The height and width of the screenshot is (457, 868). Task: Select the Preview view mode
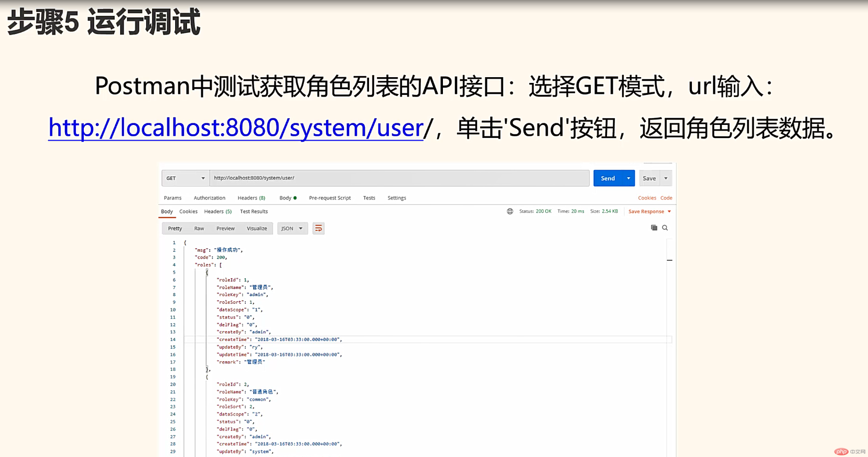point(225,228)
